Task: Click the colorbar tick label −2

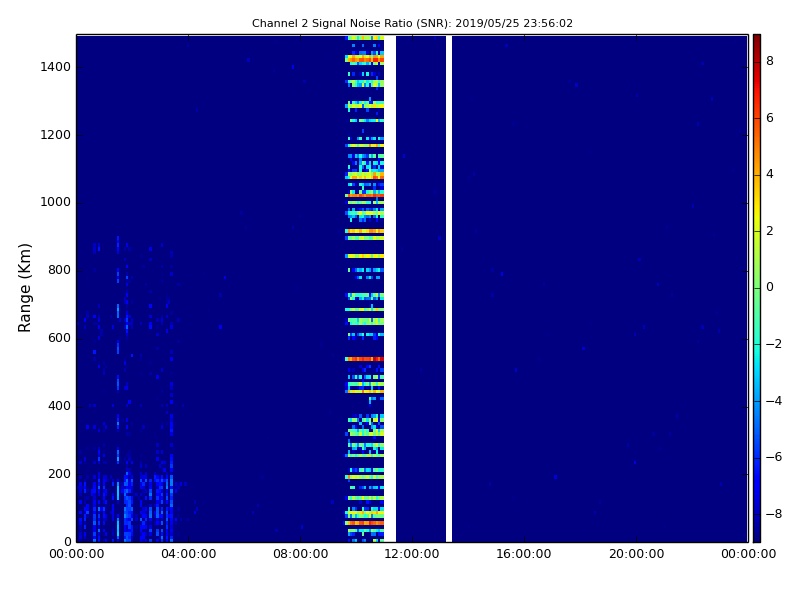Action: click(773, 344)
